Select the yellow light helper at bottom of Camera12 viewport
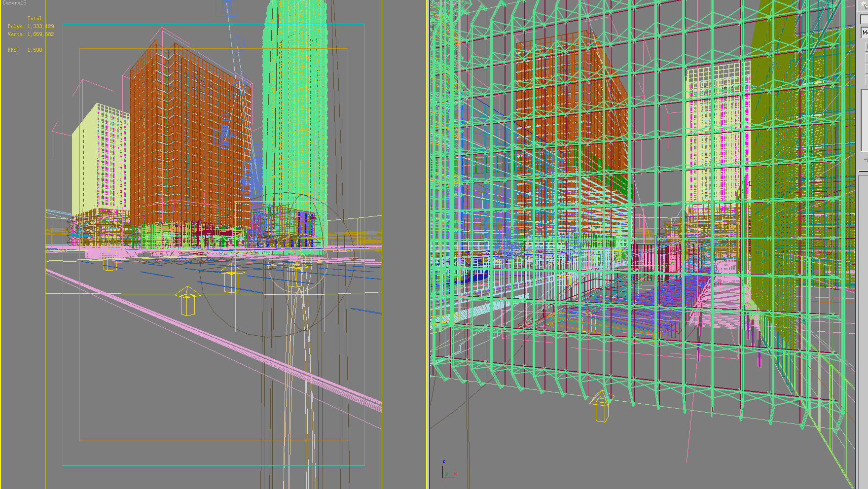Screen dimensions: 868x489 [x=601, y=406]
